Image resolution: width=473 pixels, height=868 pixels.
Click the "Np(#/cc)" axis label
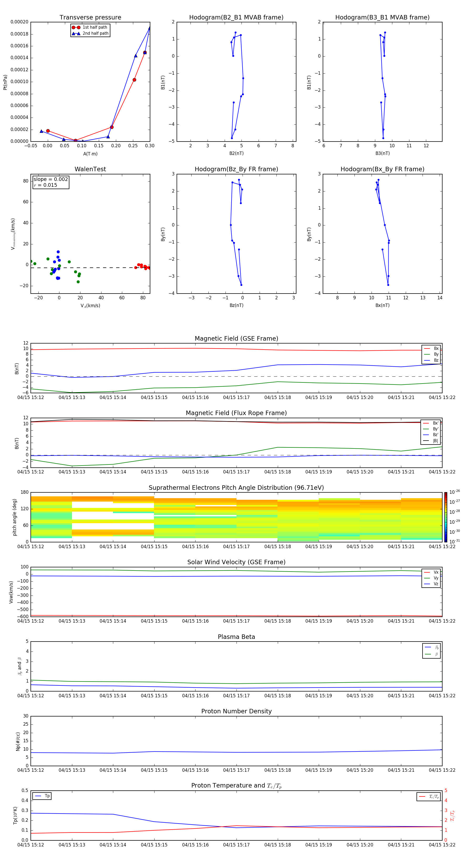pyautogui.click(x=18, y=741)
